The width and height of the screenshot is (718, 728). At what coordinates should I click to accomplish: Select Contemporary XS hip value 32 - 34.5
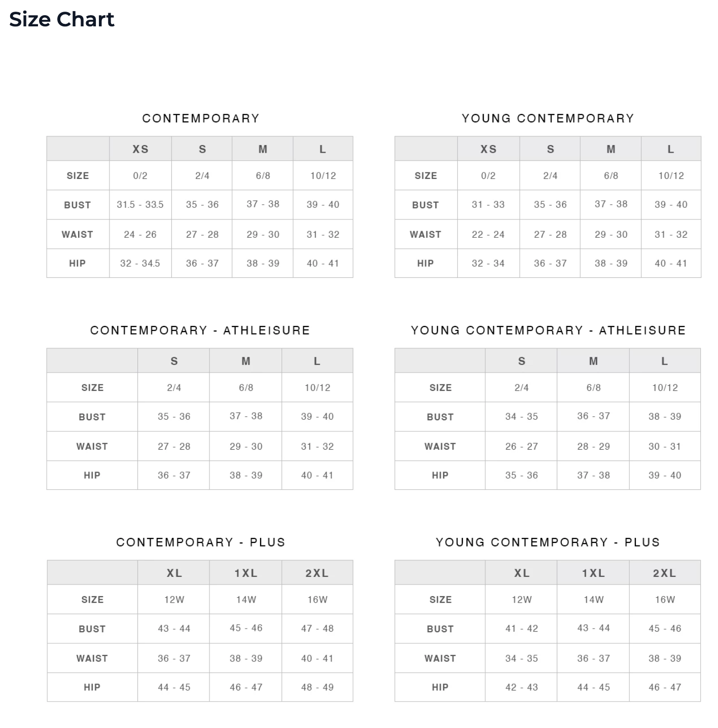[140, 263]
